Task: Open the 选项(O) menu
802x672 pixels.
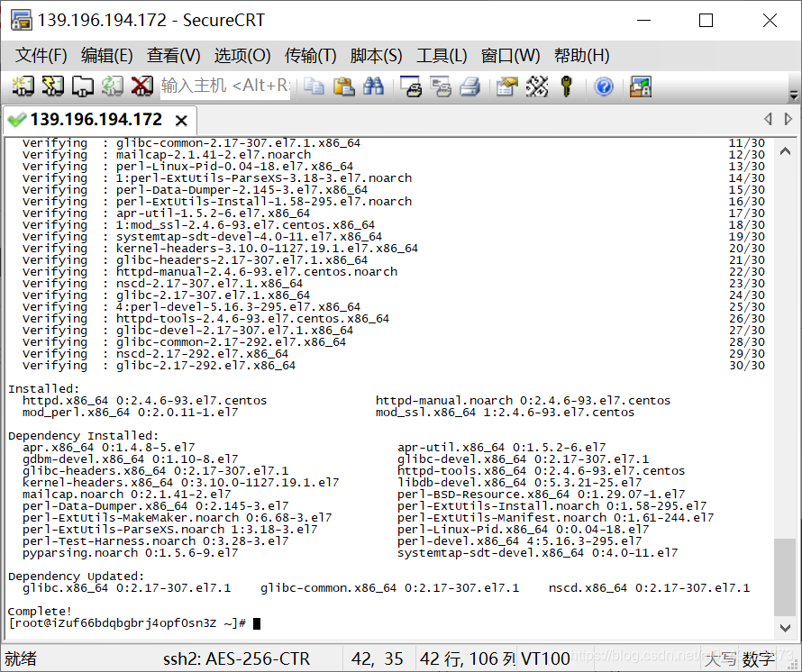Action: click(x=242, y=55)
